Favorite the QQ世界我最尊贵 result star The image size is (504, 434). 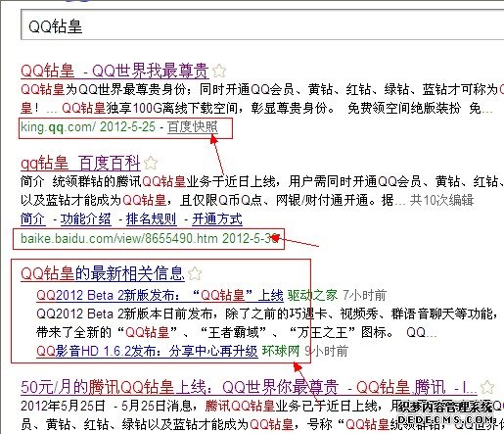pyautogui.click(x=219, y=71)
